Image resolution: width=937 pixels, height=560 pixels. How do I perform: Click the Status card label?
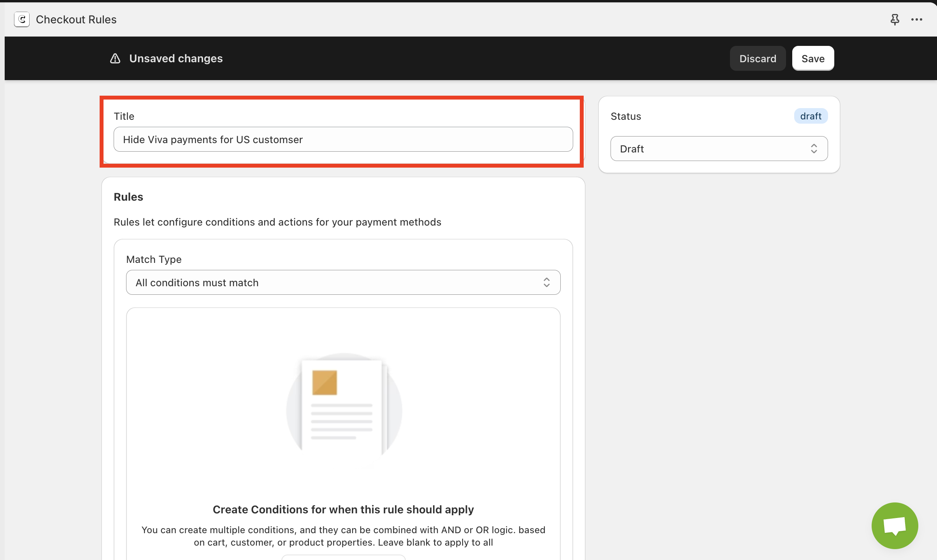(x=626, y=116)
